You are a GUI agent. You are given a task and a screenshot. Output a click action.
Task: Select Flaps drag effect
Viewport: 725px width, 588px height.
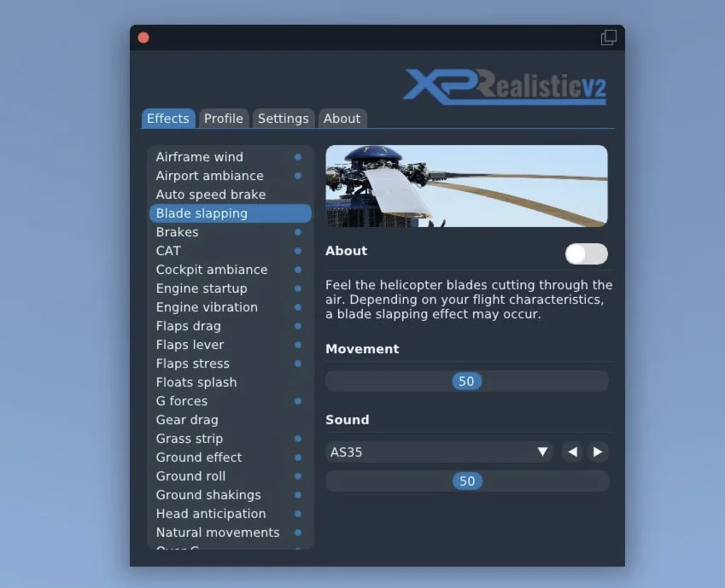pos(231,326)
